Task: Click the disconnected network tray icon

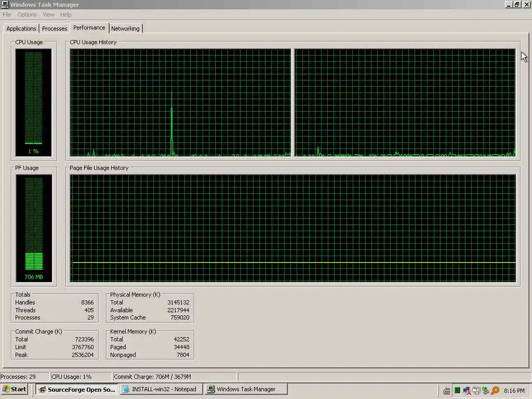Action: tap(467, 391)
